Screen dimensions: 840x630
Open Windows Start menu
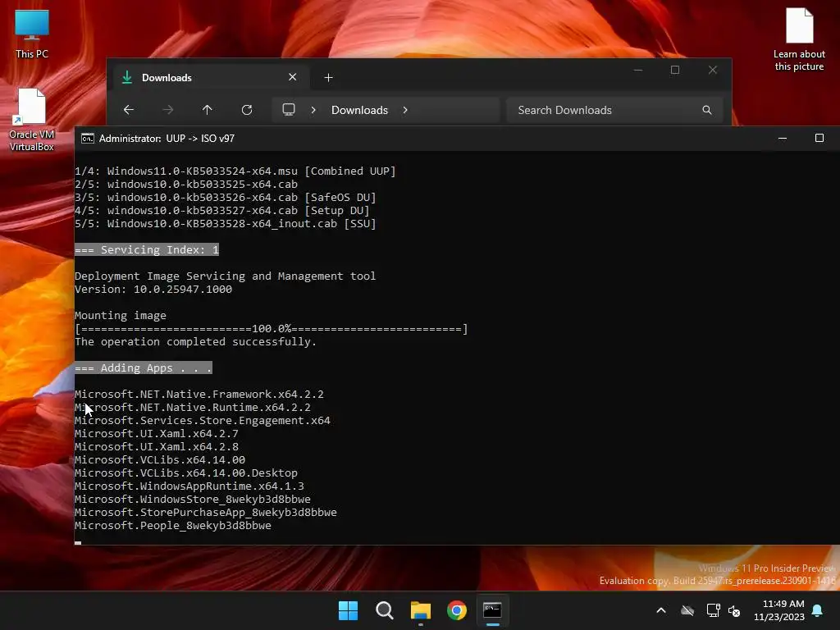click(x=348, y=610)
